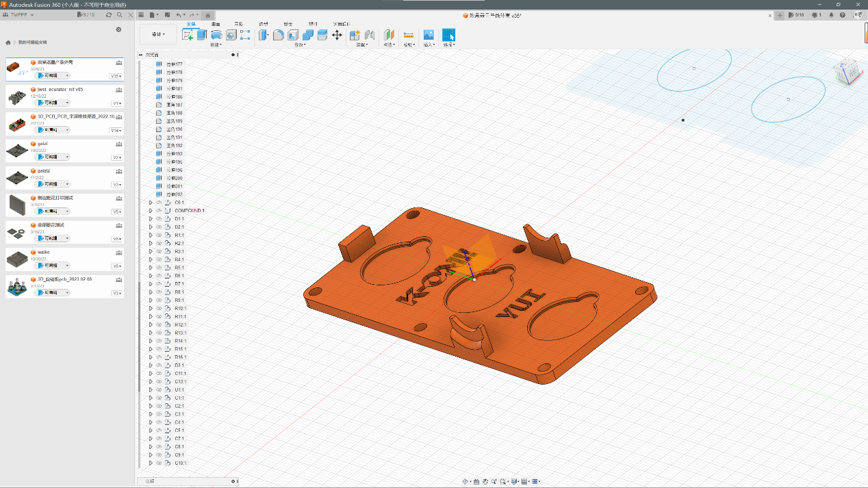868x488 pixels.
Task: Open the Insert image icon
Action: 429,35
